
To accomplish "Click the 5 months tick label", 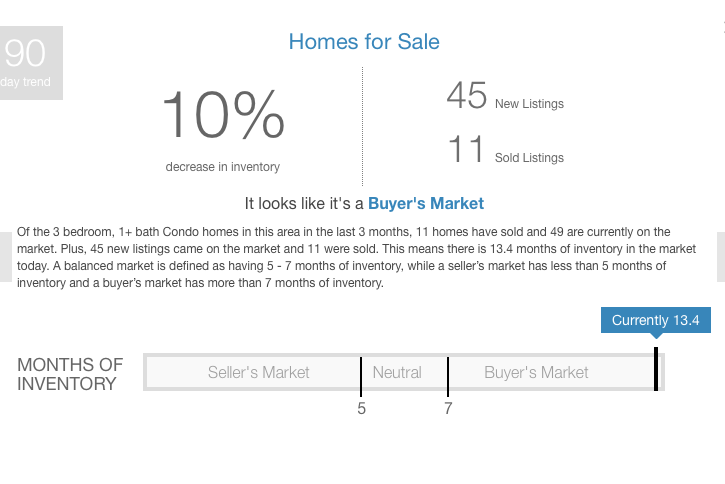I will point(361,409).
